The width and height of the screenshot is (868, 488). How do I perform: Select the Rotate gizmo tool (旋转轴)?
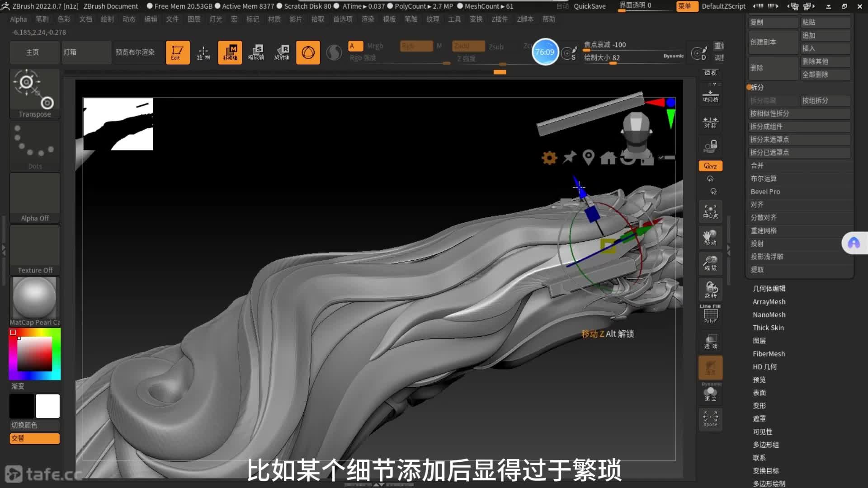click(282, 52)
